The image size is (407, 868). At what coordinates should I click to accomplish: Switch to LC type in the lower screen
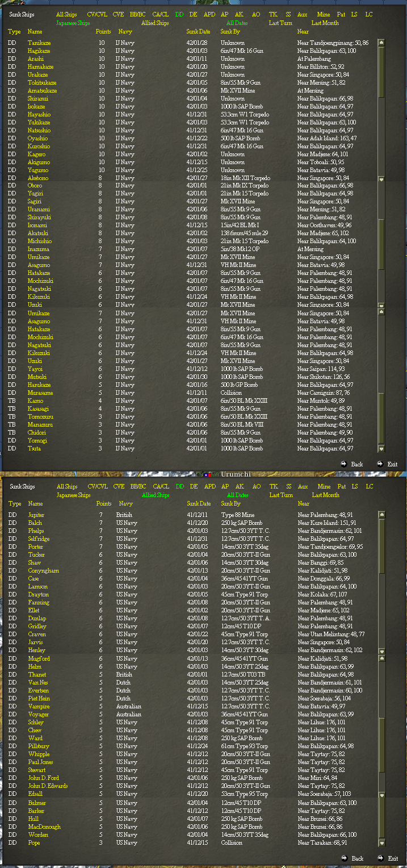pyautogui.click(x=370, y=486)
